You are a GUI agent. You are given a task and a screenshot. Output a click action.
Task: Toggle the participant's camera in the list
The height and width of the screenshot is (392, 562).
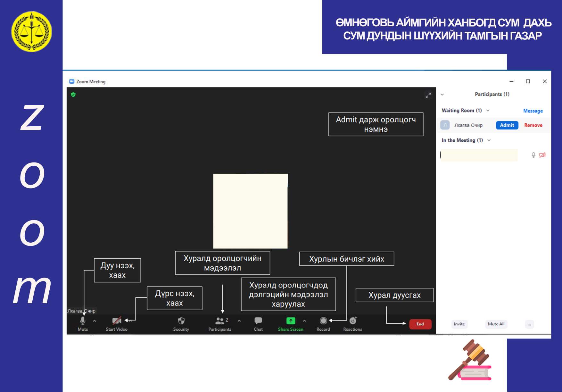[542, 155]
